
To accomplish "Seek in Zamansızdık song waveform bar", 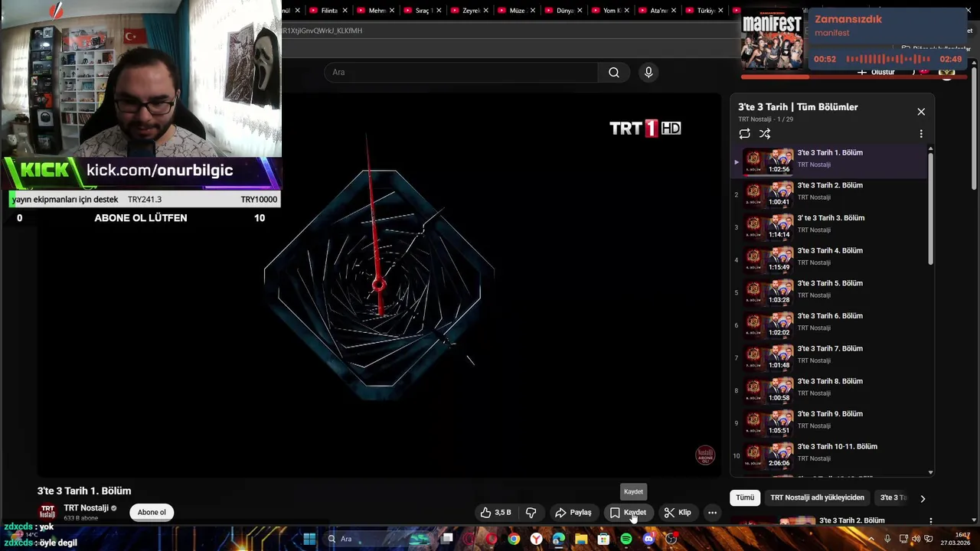I will click(x=887, y=59).
